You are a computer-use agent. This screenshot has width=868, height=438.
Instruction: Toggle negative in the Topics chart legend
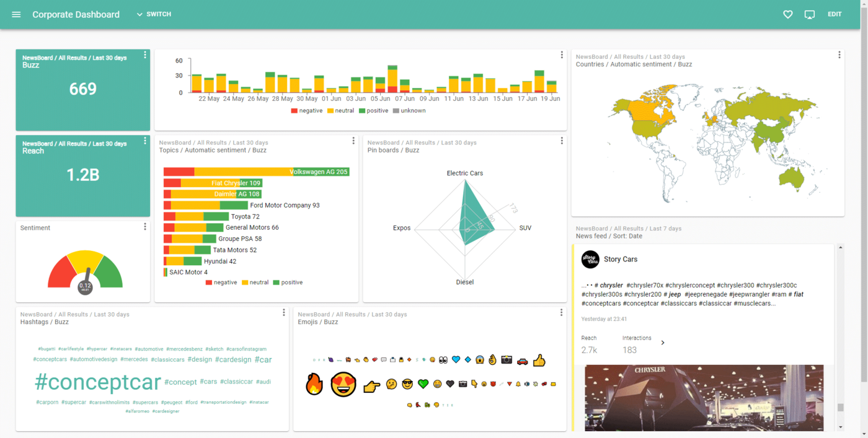coord(221,283)
